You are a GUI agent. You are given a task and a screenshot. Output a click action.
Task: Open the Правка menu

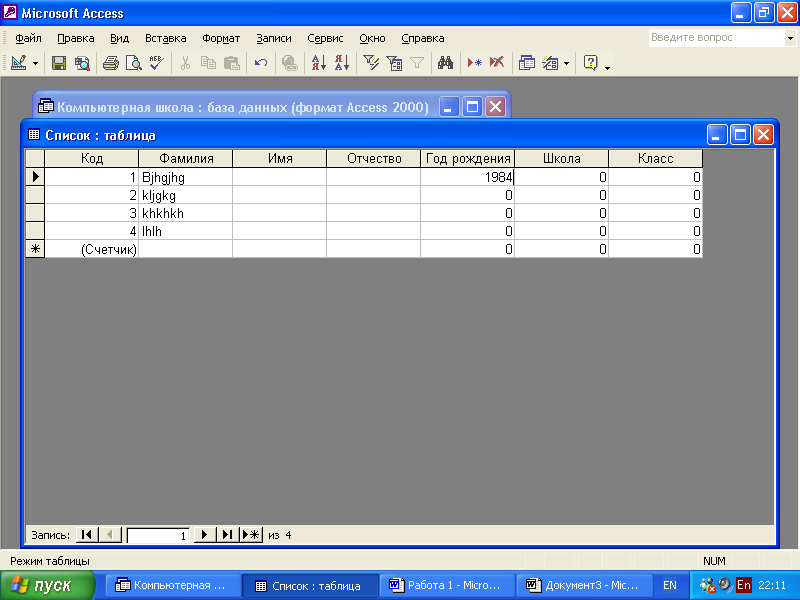click(76, 38)
